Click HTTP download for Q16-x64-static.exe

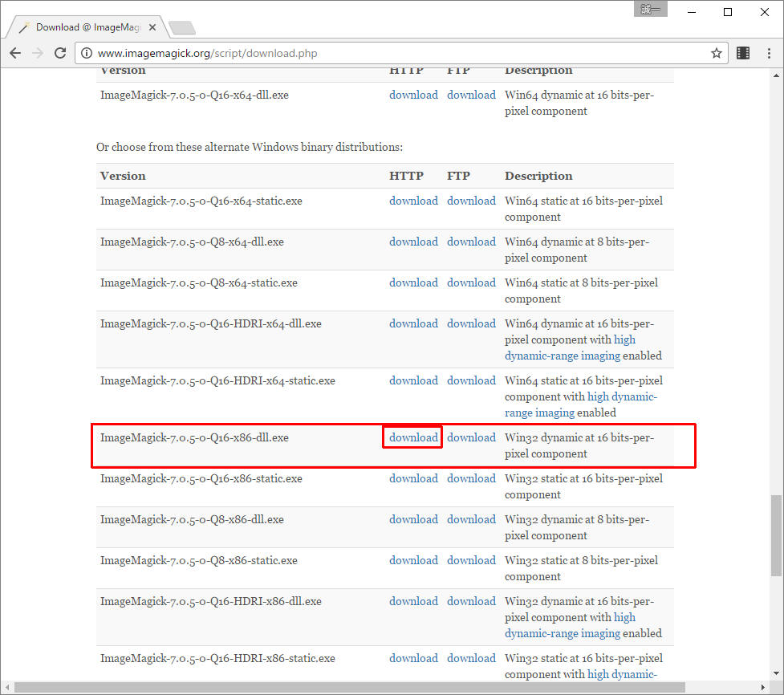pos(413,201)
